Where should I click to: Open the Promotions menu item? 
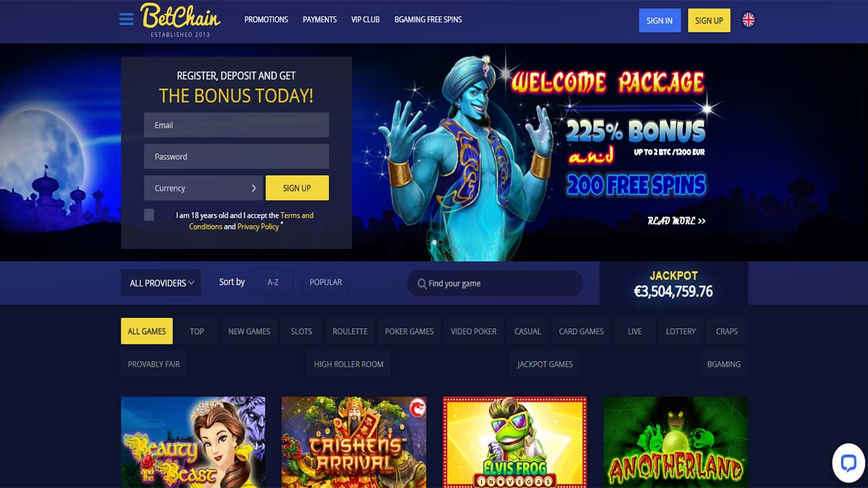(x=266, y=20)
